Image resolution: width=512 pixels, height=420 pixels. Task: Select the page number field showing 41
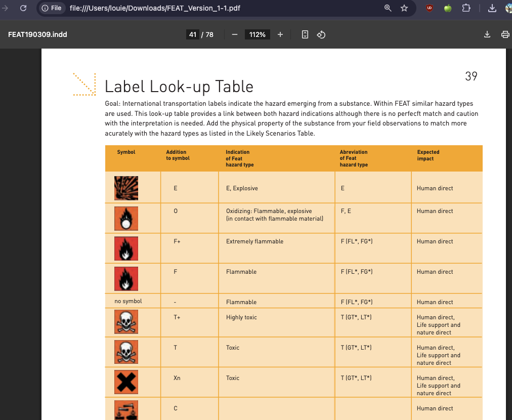[192, 34]
